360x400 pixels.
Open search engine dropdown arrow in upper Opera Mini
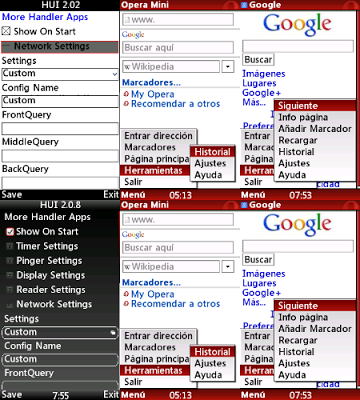228,67
